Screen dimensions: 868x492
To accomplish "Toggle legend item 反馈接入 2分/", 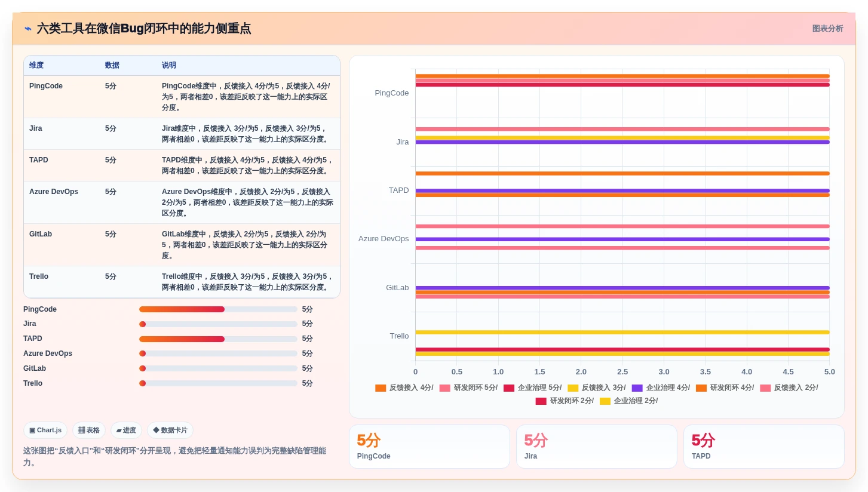I will click(789, 388).
